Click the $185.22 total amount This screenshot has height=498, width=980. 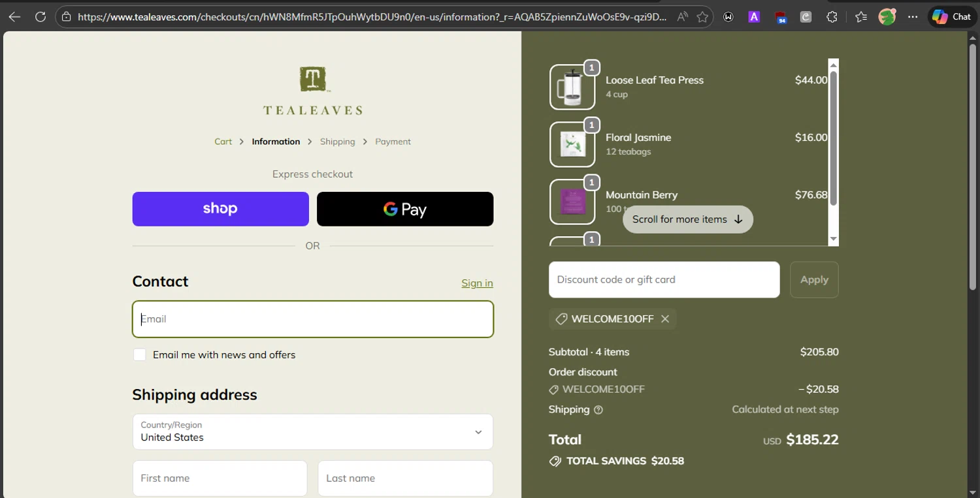click(x=812, y=440)
